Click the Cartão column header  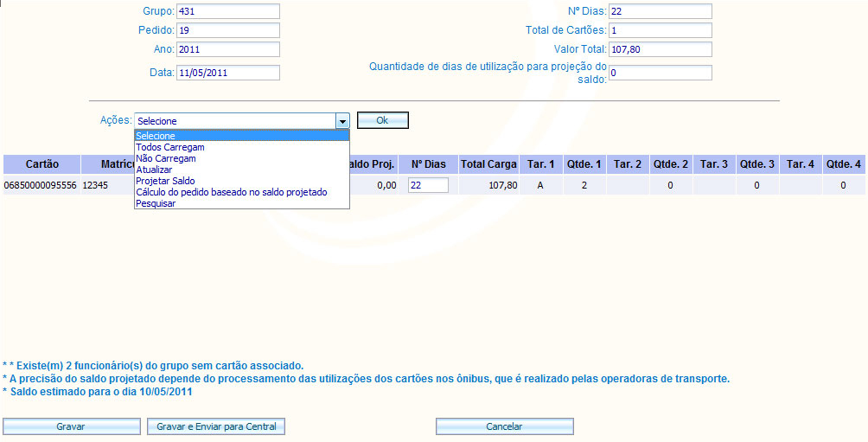(42, 163)
